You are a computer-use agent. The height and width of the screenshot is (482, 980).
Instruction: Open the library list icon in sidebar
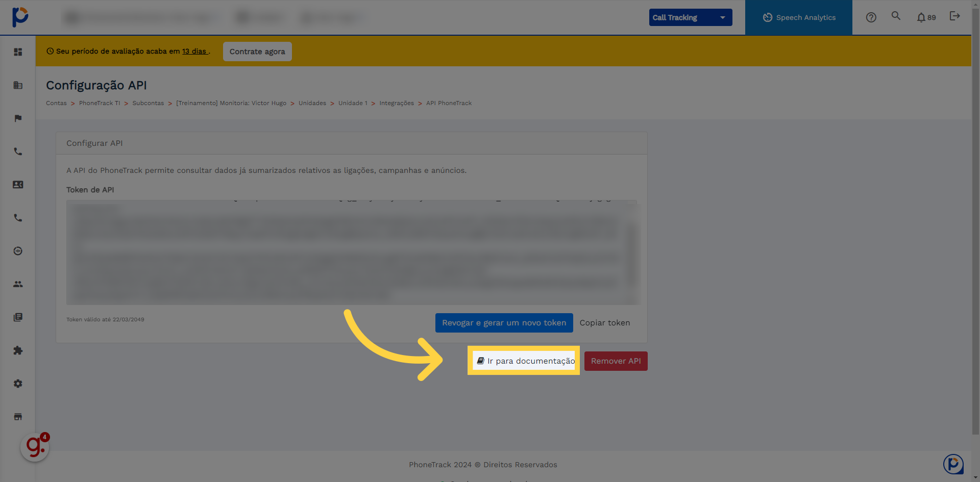pos(18,317)
